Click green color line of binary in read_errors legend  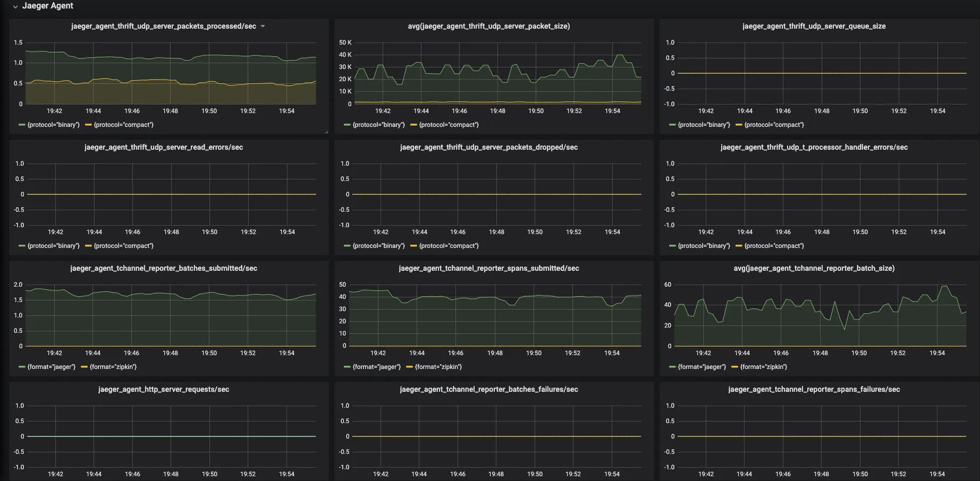pos(22,246)
